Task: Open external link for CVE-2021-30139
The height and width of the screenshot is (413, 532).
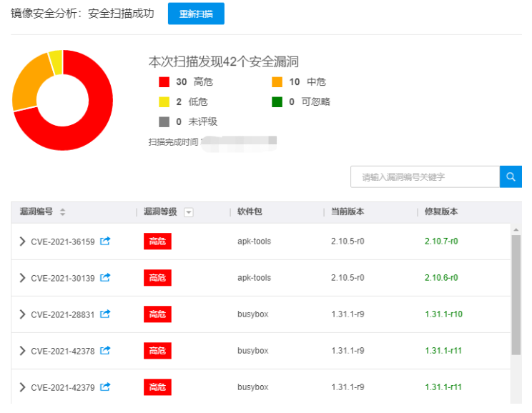Action: click(x=105, y=278)
